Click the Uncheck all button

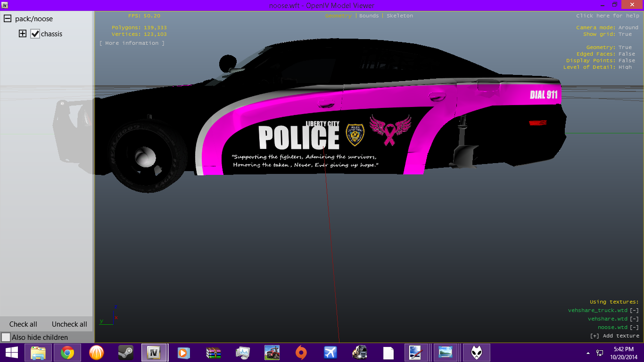pyautogui.click(x=69, y=324)
